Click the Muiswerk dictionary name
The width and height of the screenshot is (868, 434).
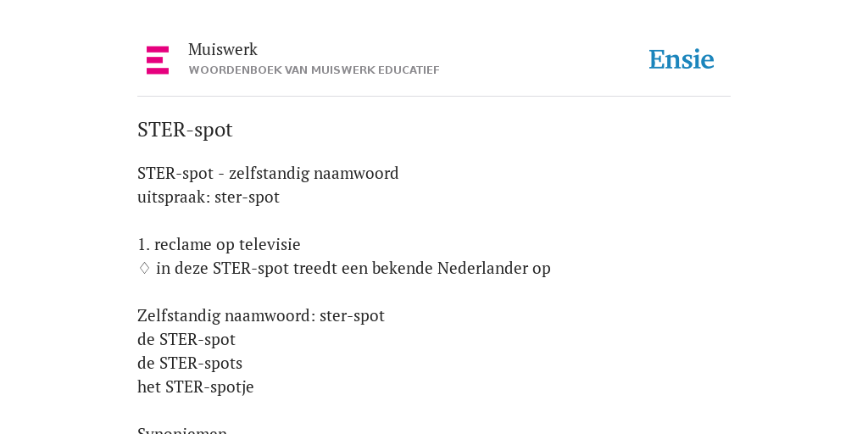223,49
